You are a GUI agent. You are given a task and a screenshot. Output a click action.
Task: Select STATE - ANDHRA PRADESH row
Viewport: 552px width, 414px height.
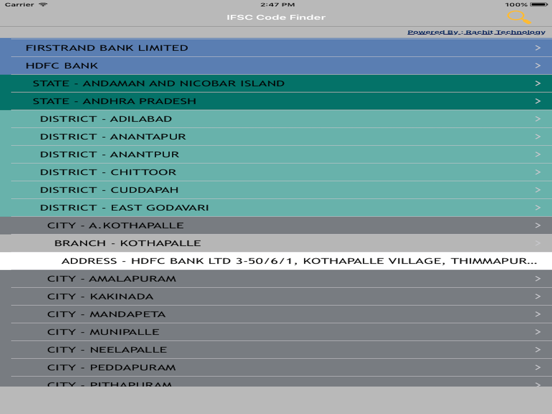[276, 101]
